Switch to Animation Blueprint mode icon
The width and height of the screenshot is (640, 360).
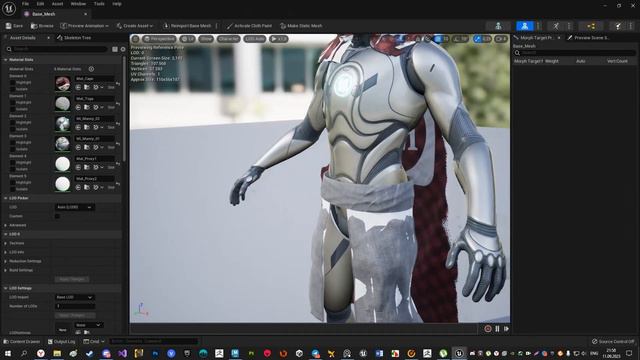pos(591,26)
